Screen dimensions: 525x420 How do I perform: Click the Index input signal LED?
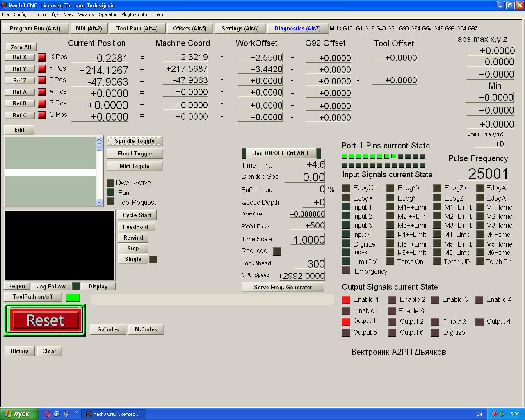pyautogui.click(x=346, y=252)
